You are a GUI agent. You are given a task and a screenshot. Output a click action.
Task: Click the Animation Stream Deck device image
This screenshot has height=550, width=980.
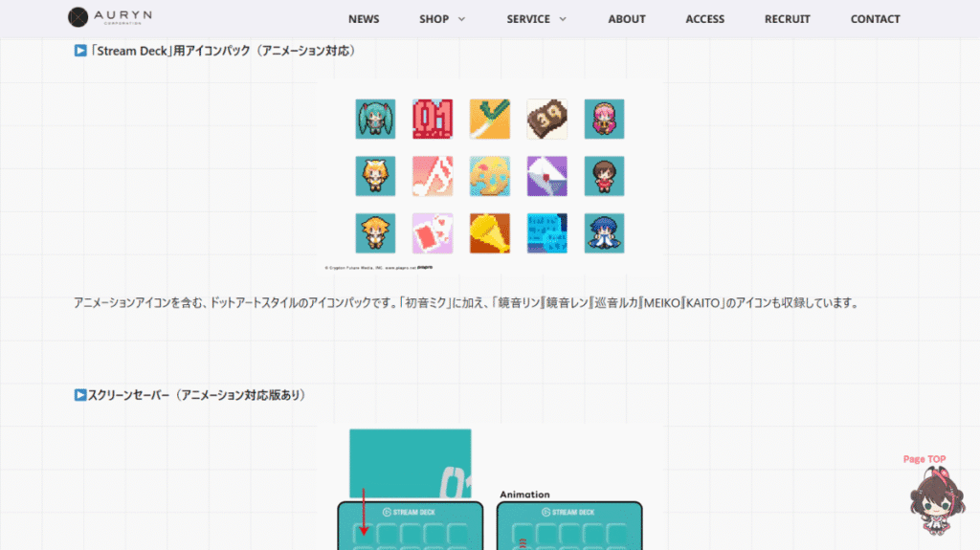569,526
